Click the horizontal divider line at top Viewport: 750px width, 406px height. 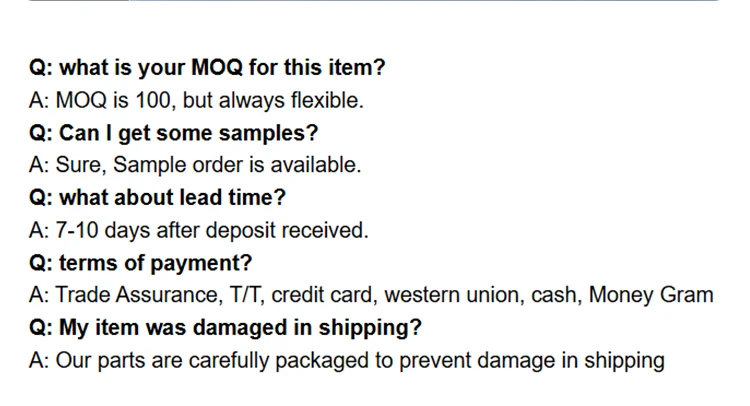click(x=374, y=1)
